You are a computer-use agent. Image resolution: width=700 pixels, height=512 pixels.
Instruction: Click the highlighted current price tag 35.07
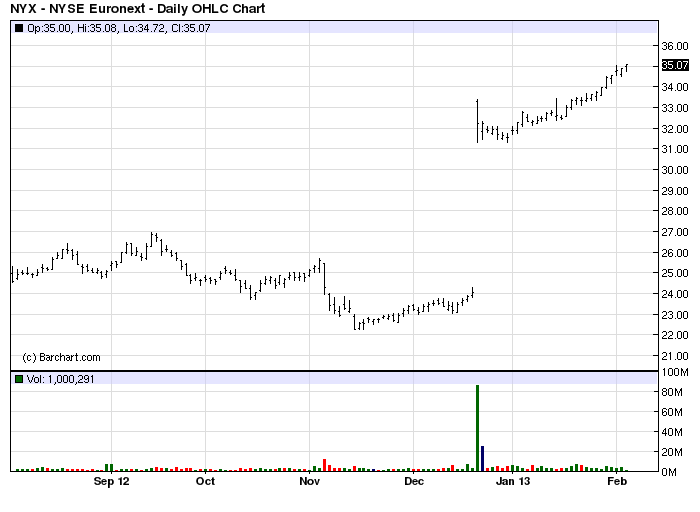[x=675, y=65]
